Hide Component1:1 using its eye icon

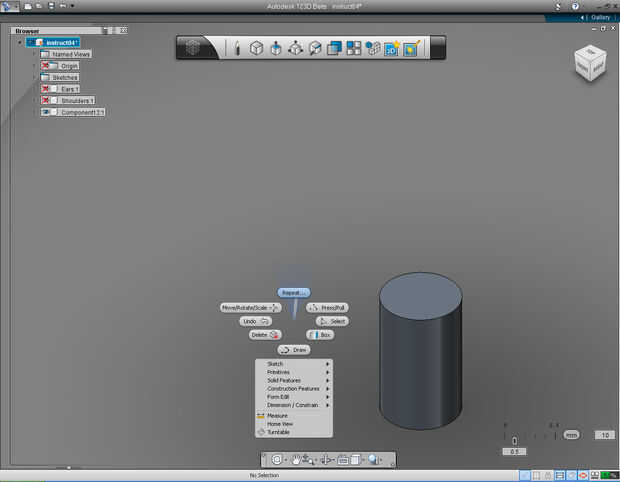[45, 112]
